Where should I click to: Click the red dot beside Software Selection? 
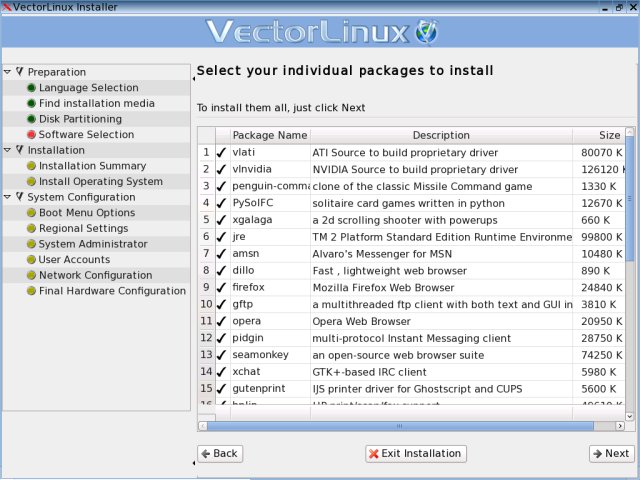click(x=31, y=135)
